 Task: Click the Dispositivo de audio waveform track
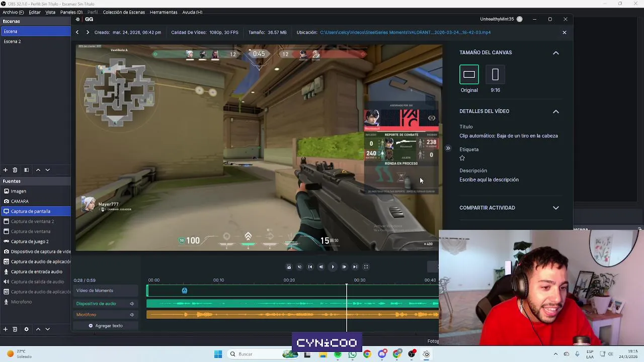292,304
